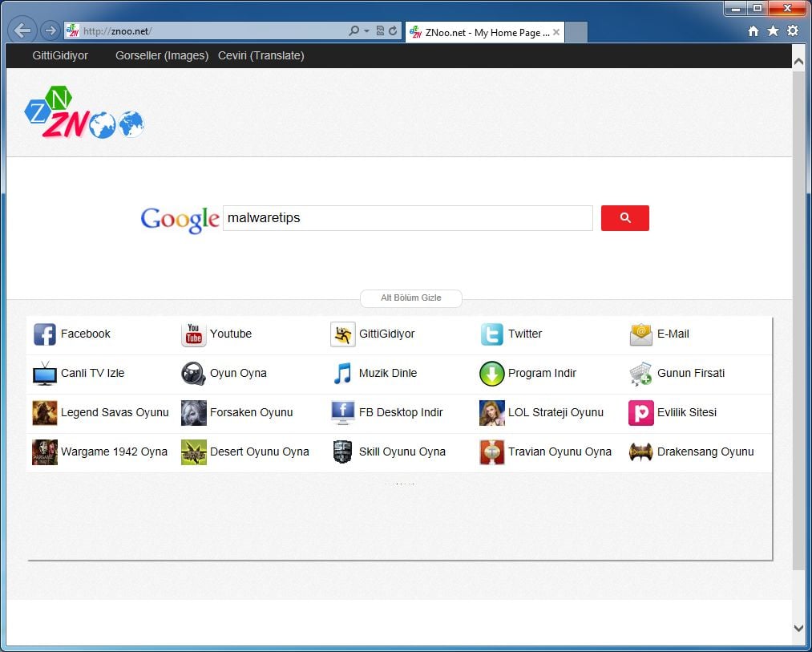Click the ZNoo logo at page top

pos(84,112)
